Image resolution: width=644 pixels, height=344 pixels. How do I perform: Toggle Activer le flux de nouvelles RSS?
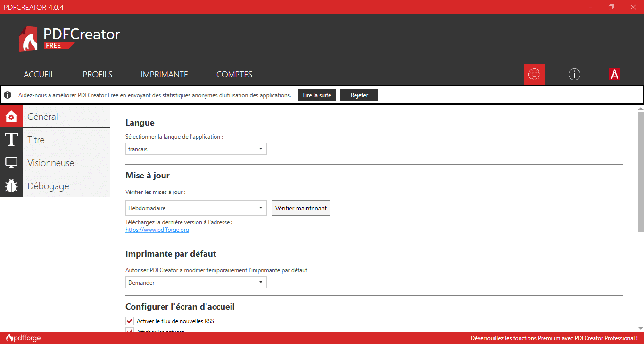(130, 321)
